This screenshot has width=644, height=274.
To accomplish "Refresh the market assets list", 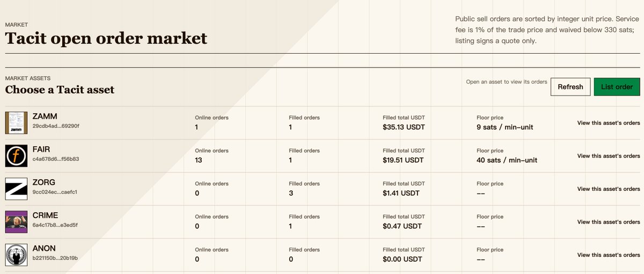I will pyautogui.click(x=570, y=87).
